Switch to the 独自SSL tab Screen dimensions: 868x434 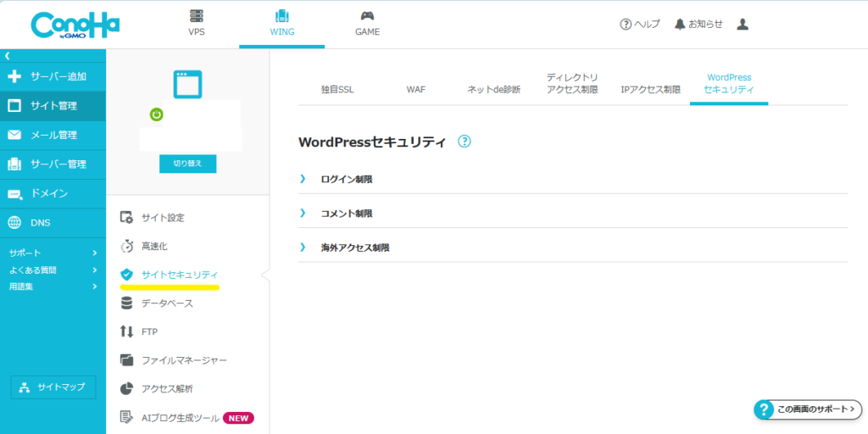point(337,90)
